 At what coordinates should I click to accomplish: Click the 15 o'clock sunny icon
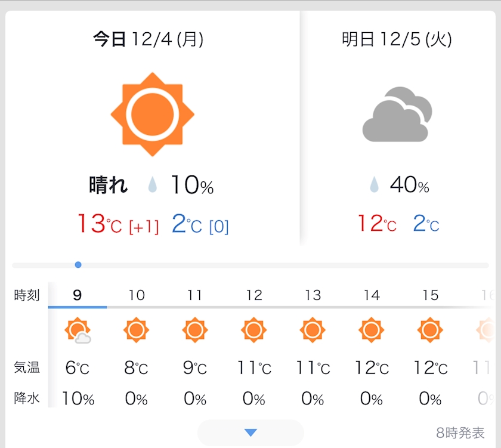[430, 330]
